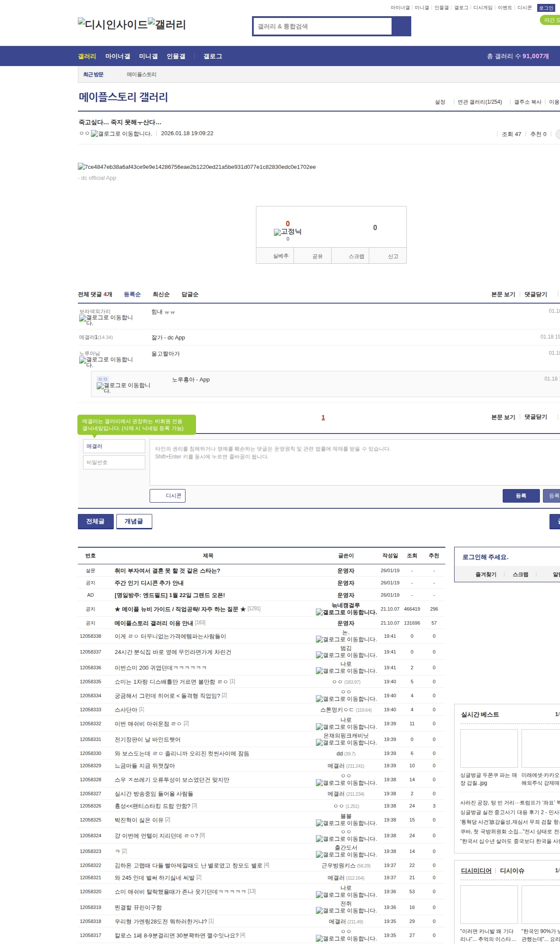Toggle the green 야간 모드 switch
This screenshot has height=944, width=560.
[x=550, y=20]
